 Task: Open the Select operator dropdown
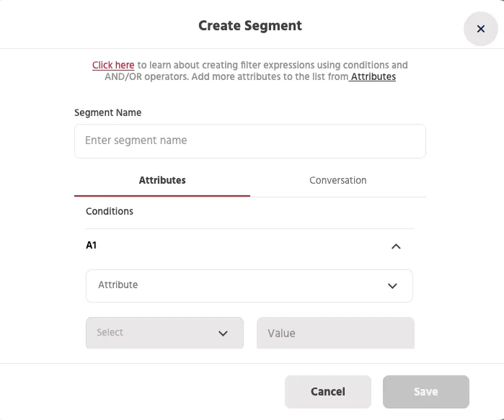(x=164, y=333)
